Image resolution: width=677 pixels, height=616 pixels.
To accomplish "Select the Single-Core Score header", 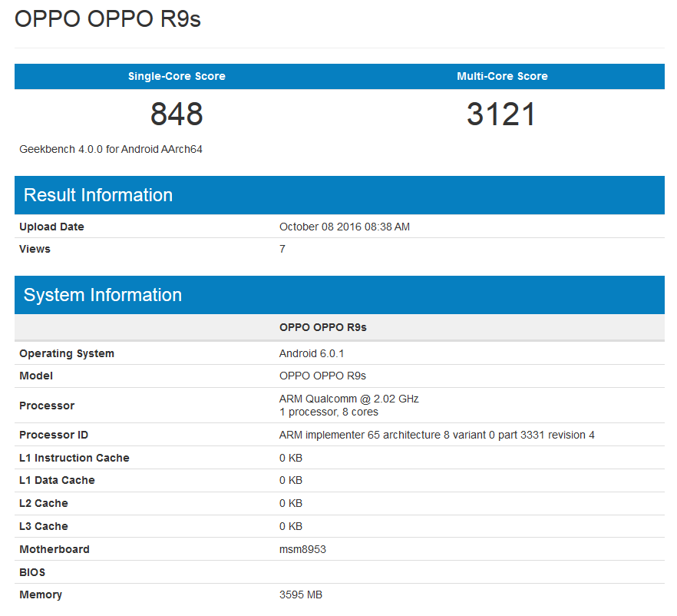I will click(177, 76).
